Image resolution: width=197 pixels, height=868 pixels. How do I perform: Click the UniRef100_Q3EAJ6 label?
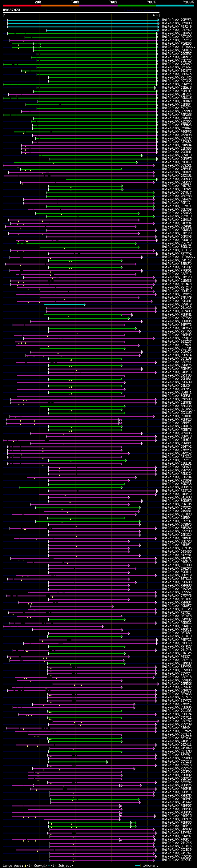click(x=177, y=88)
